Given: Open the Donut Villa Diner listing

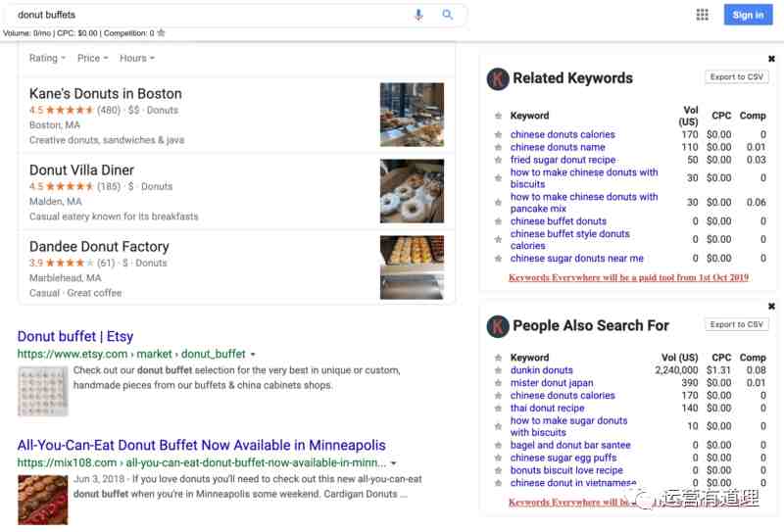Looking at the screenshot, I should pos(81,170).
